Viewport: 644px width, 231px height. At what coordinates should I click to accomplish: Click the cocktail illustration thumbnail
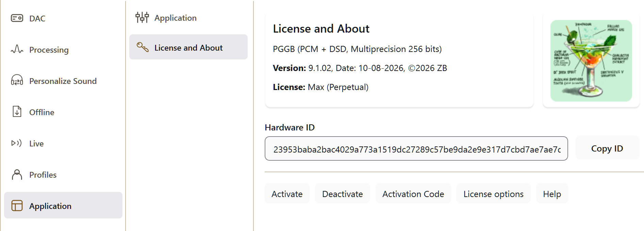(x=591, y=61)
